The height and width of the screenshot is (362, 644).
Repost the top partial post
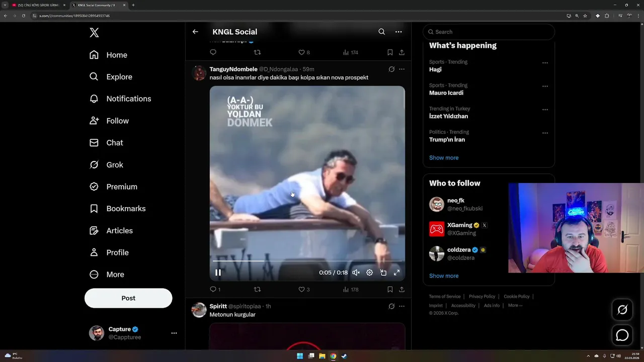(257, 52)
